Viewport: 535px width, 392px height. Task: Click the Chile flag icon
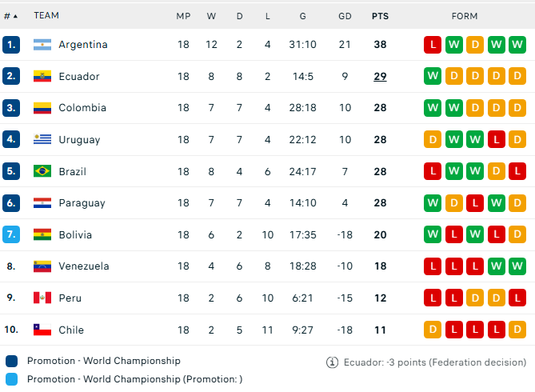coord(42,330)
